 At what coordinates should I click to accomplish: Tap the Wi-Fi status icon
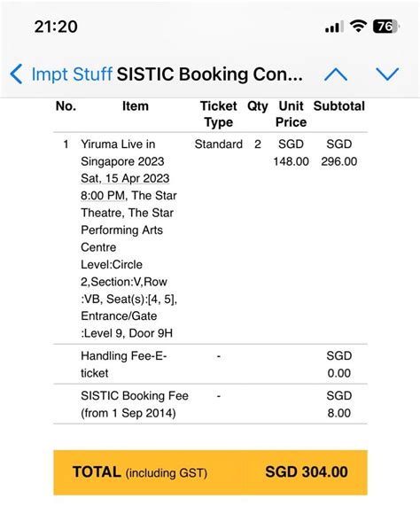pos(358,26)
